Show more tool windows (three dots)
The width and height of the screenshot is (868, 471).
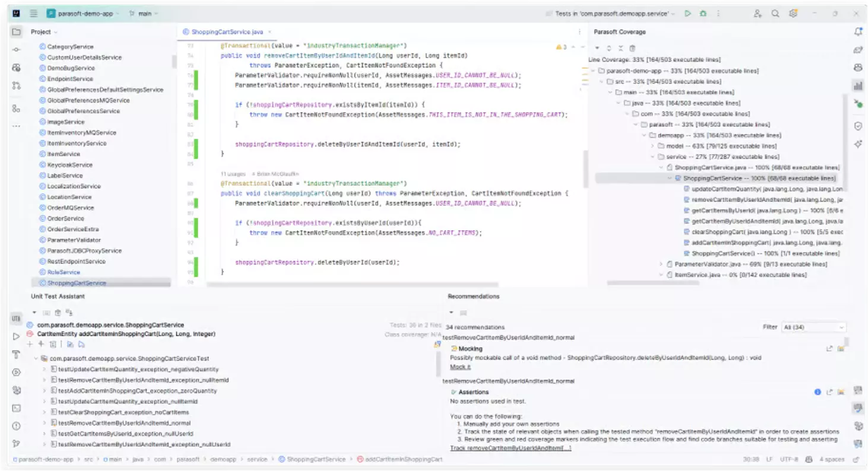click(17, 126)
